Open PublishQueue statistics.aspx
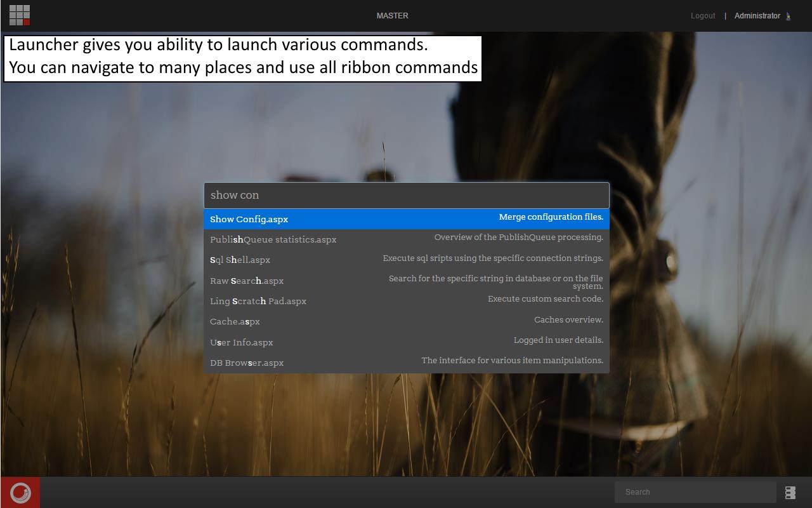The image size is (812, 508). (273, 239)
